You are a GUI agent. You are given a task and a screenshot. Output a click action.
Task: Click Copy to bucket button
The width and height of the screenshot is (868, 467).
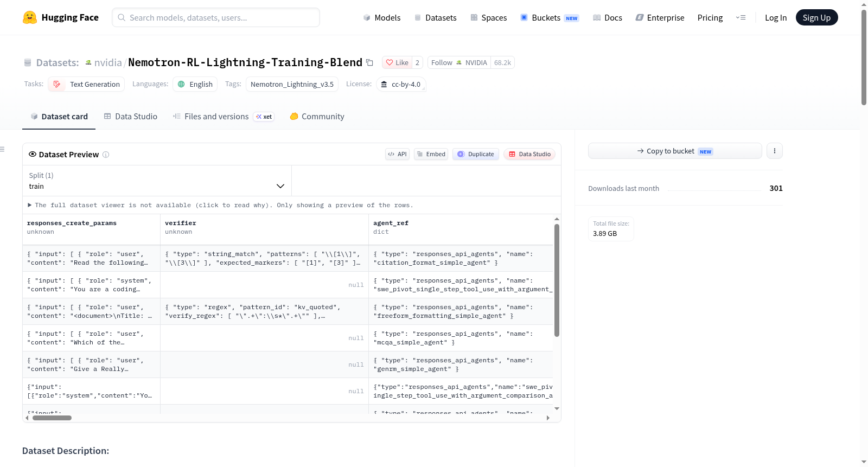[675, 151]
